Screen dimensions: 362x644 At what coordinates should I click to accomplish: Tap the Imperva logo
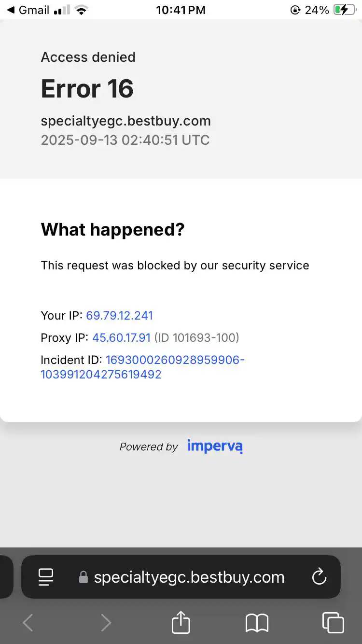click(x=215, y=447)
